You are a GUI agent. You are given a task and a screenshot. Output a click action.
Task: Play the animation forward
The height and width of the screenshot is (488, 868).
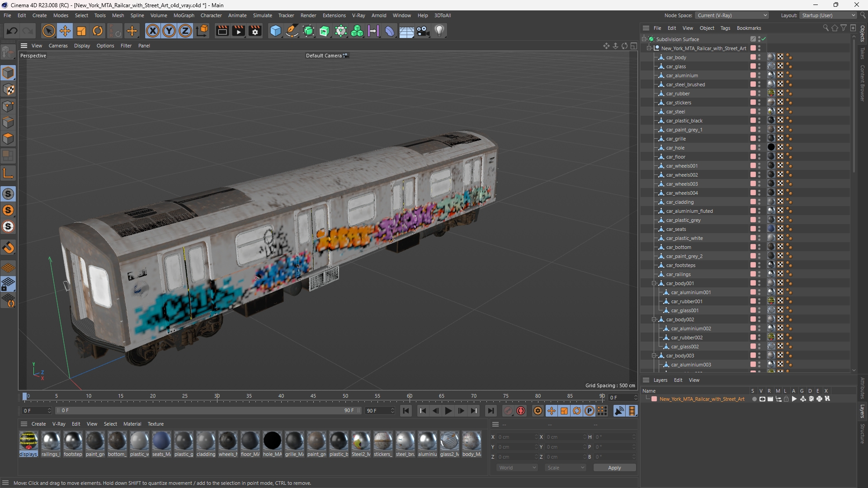coord(448,411)
